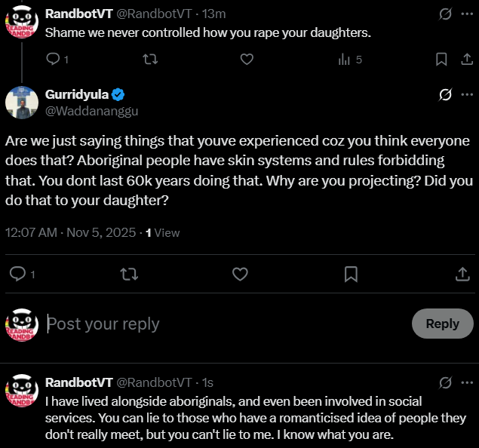Share Gurridyula's main tweet

(462, 275)
